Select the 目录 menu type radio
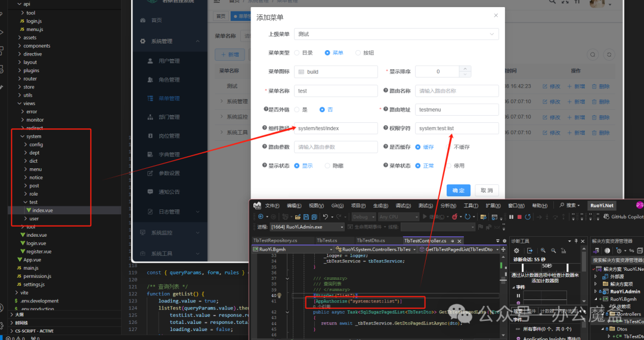644x340 pixels. 297,52
